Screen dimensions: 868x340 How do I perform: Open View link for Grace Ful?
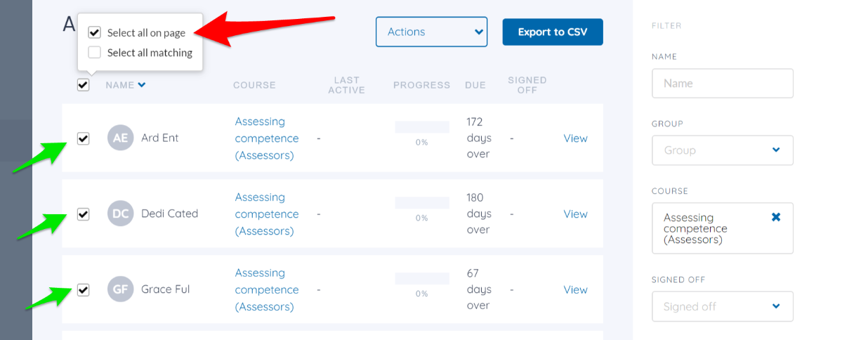pos(575,289)
